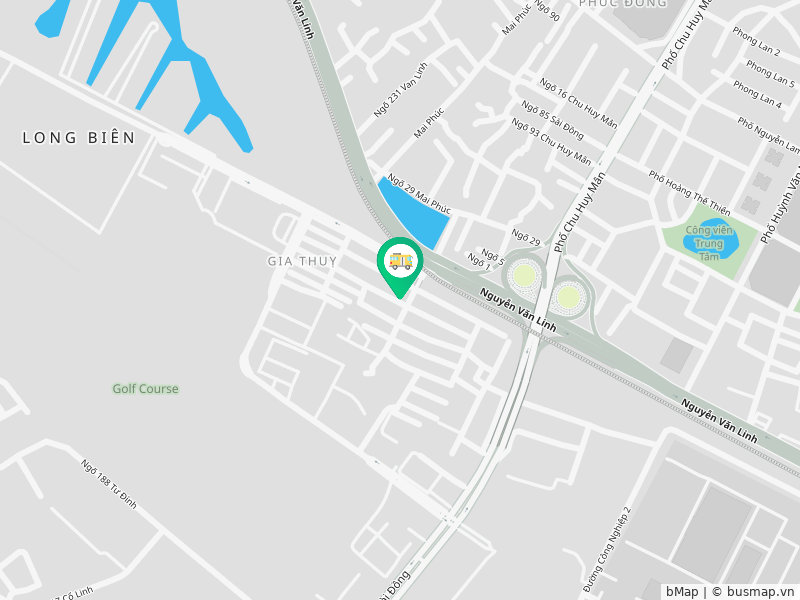The height and width of the screenshot is (600, 800).
Task: Click the Phố Hoàng Thế Thiện street label
Action: pos(689,193)
